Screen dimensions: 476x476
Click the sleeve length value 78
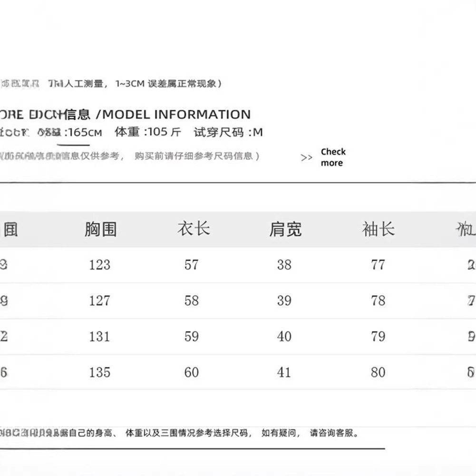pos(378,301)
